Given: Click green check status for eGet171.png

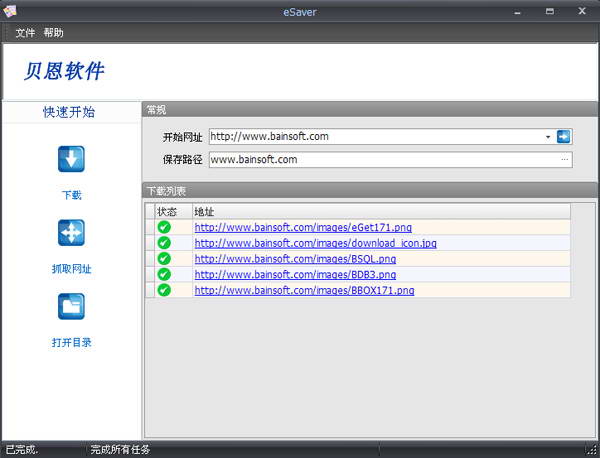Looking at the screenshot, I should 164,227.
